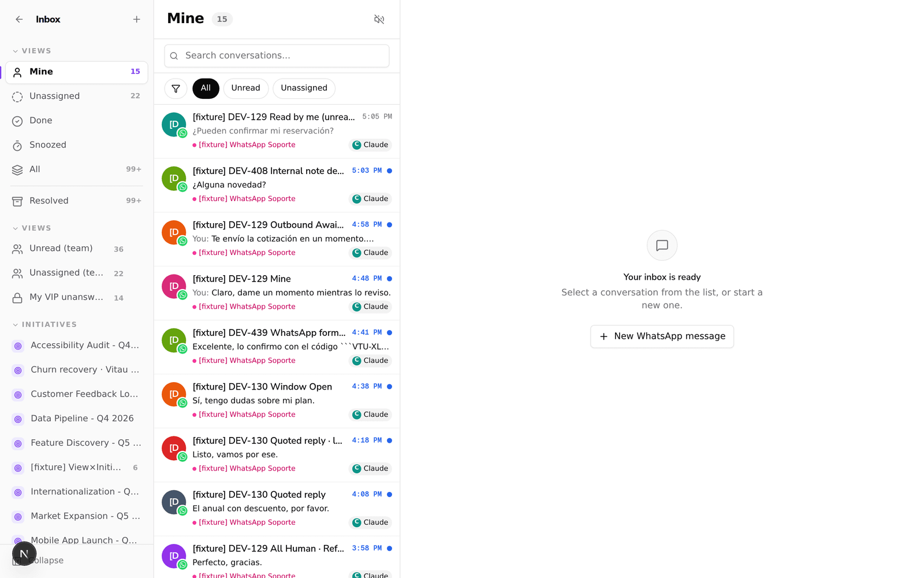Toggle the notification sound mute icon
The height and width of the screenshot is (578, 924).
click(379, 19)
